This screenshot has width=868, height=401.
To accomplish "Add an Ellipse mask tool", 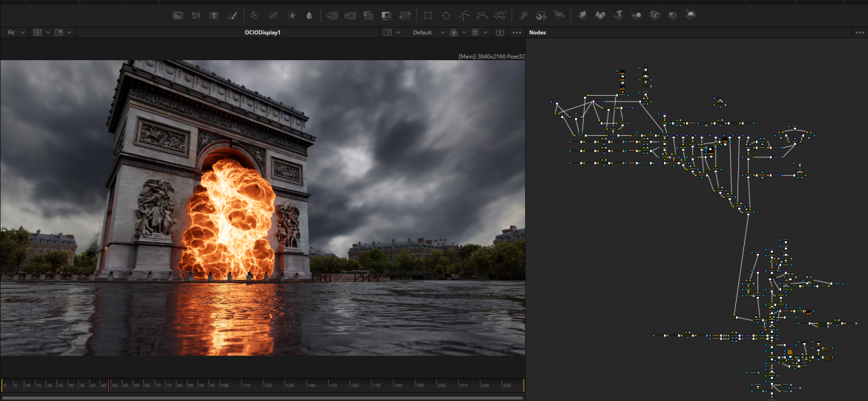I will (446, 15).
